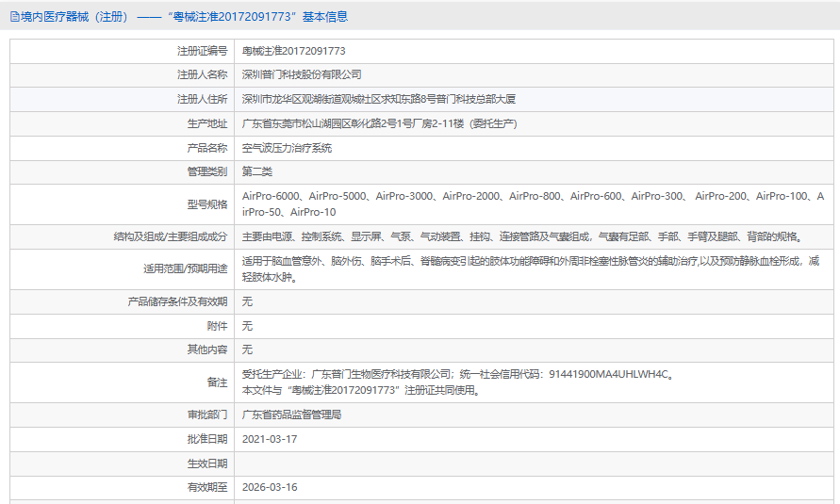
Task: Click the 注册人名称 label
Action: [203, 75]
